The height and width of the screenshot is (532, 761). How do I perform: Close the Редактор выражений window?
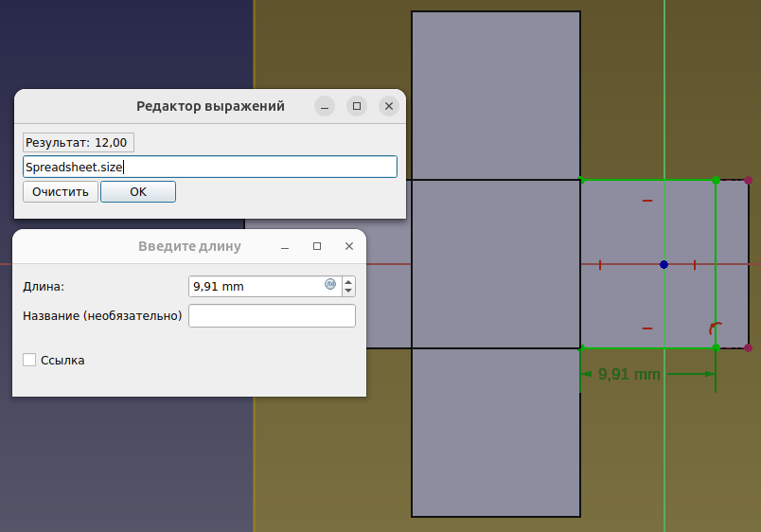pos(389,106)
